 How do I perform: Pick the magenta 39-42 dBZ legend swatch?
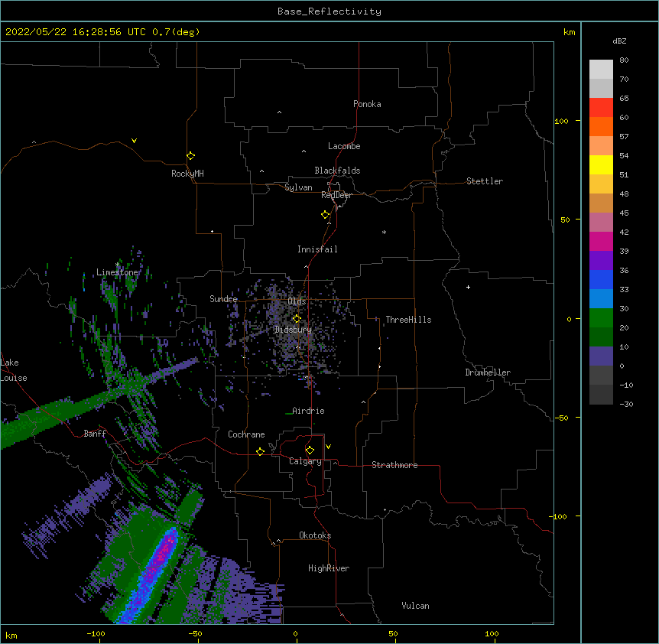(601, 241)
